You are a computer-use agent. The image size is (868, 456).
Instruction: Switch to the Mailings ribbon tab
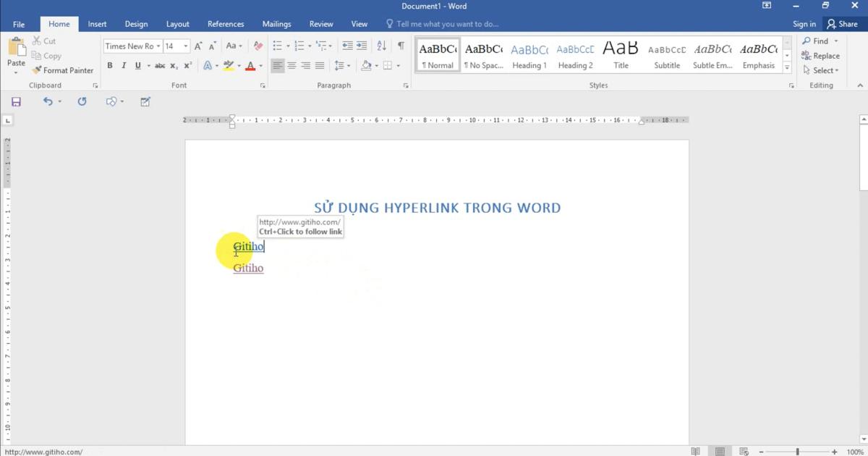coord(276,23)
